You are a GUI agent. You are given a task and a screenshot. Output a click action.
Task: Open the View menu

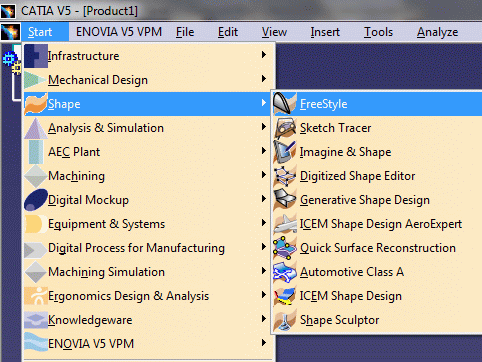pos(274,32)
